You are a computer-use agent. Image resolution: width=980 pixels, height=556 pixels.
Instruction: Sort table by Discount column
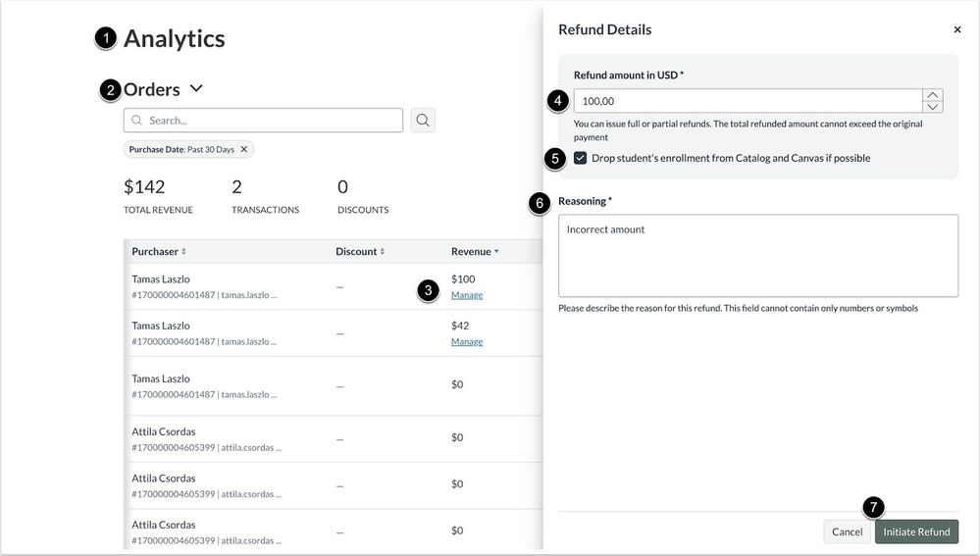pos(360,252)
